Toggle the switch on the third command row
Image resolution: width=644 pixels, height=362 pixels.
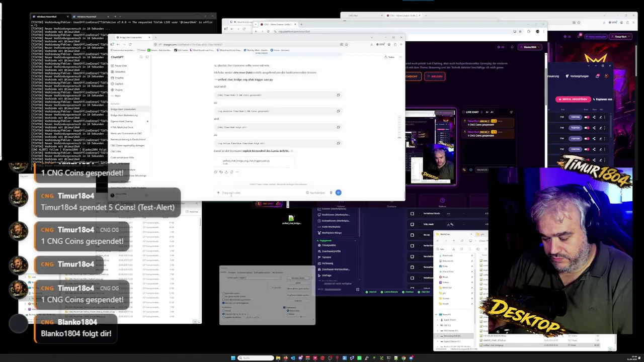click(x=587, y=138)
